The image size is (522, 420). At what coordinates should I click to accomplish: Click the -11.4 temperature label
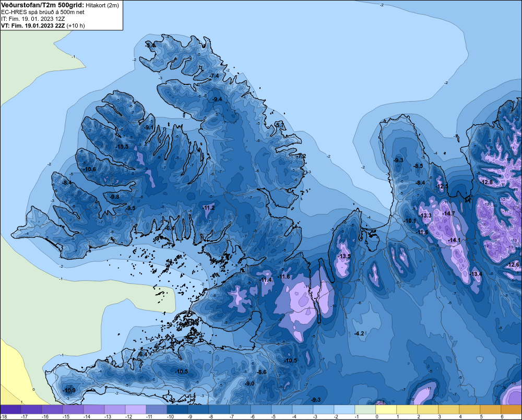click(x=266, y=280)
